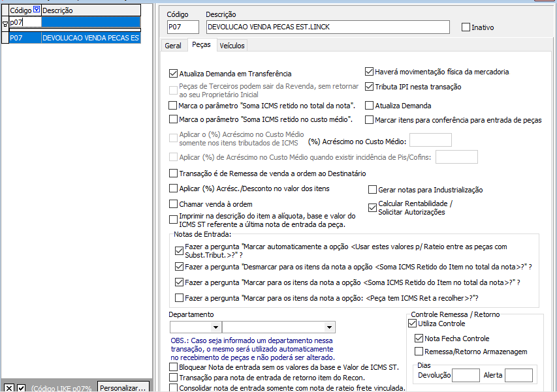Enable Aplicar (%) Acrésc./Desconto no valor dos itens
This screenshot has width=557, height=392.
[173, 188]
